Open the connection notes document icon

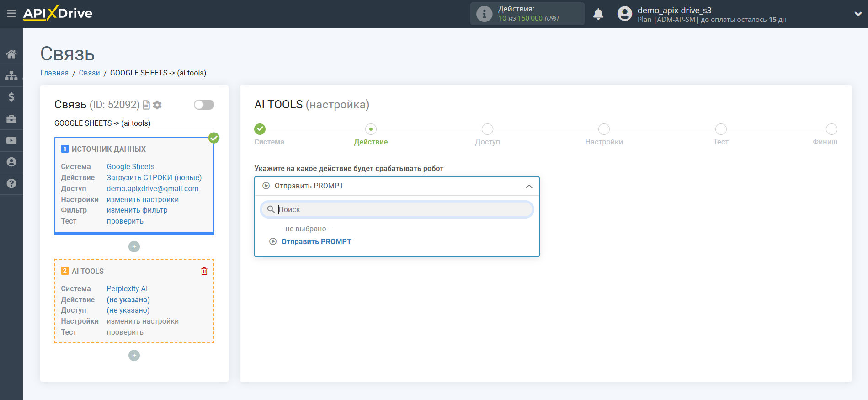click(146, 105)
